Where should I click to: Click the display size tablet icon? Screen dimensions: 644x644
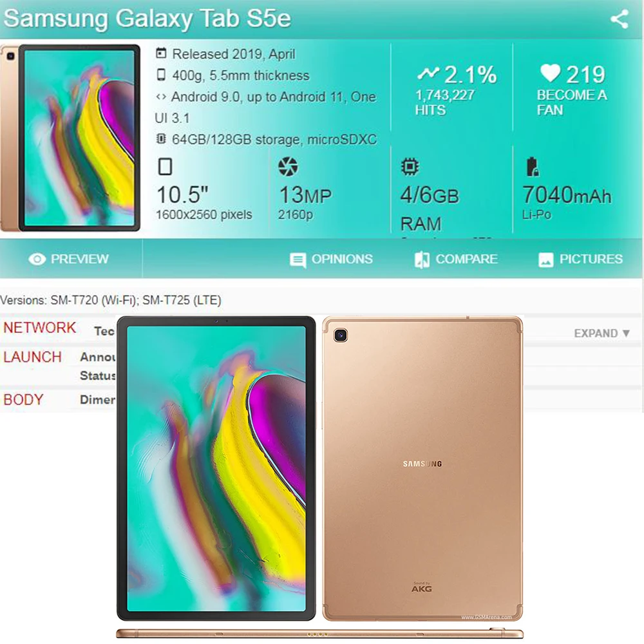pos(165,166)
